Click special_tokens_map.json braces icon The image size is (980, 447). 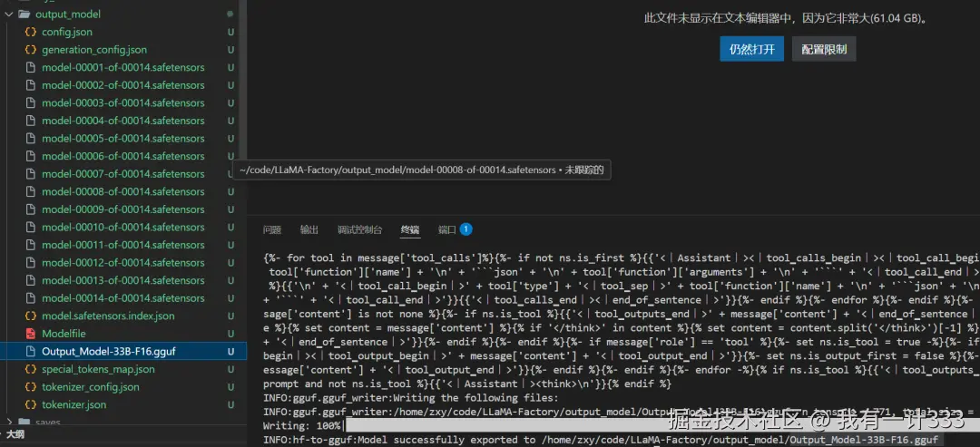[29, 369]
